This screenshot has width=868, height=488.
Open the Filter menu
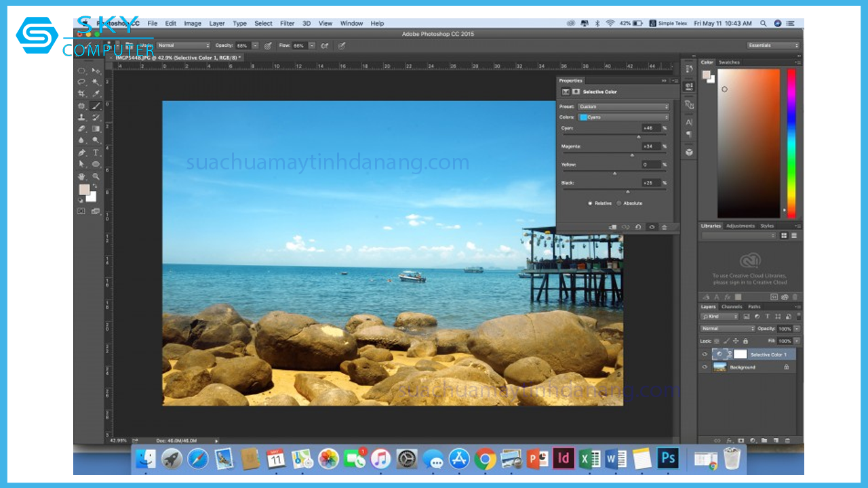[x=288, y=24]
